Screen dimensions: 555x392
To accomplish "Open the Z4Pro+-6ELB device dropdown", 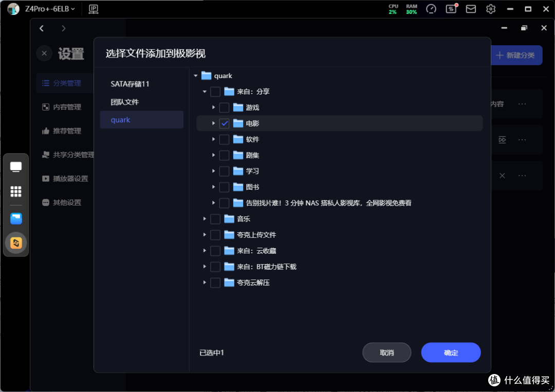I will click(50, 9).
